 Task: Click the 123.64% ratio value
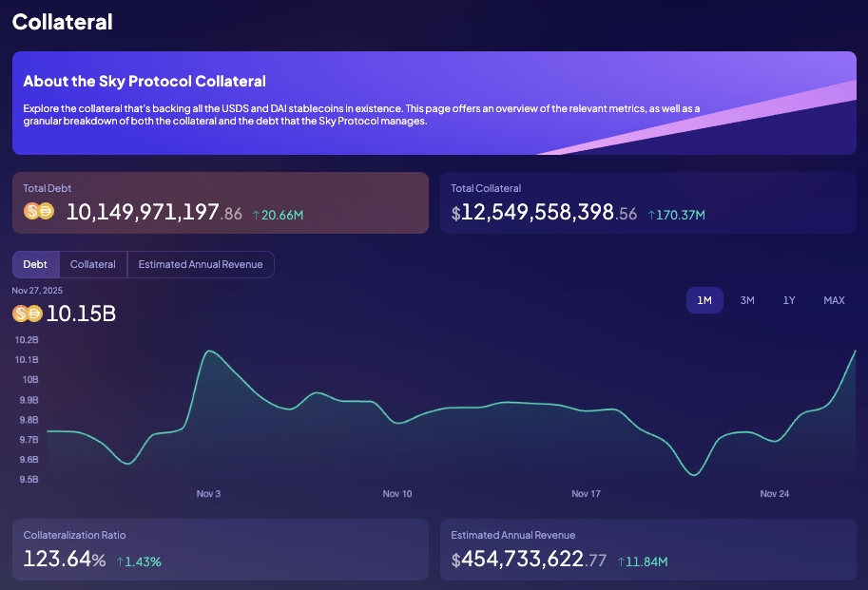tap(65, 559)
